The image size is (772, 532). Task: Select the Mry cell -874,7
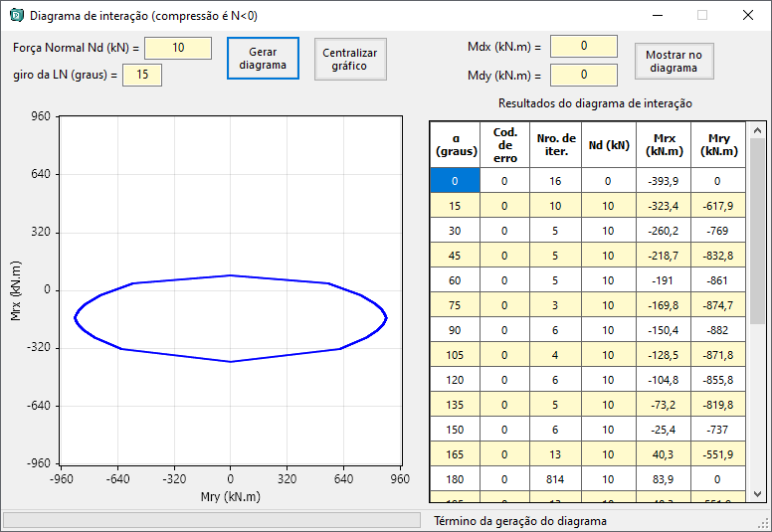(718, 305)
